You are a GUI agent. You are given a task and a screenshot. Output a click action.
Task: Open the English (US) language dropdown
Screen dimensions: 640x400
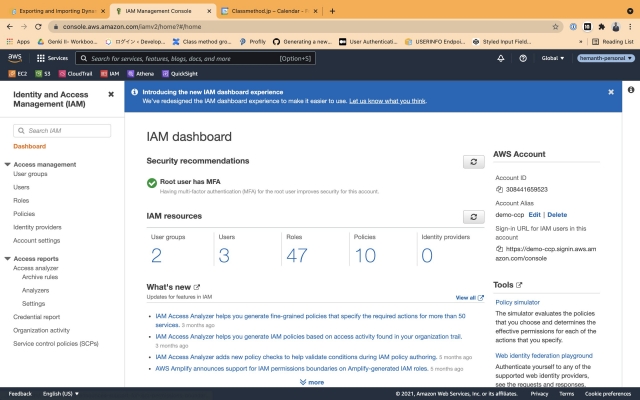click(61, 394)
